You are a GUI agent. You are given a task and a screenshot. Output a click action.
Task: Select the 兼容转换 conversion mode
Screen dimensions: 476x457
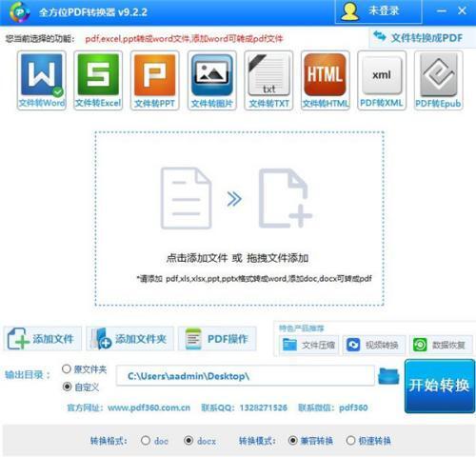pos(310,441)
